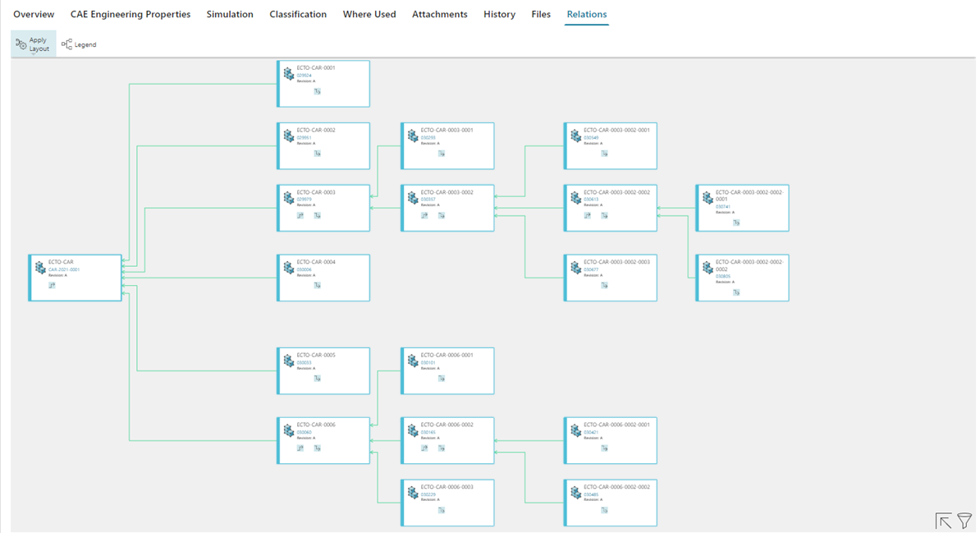This screenshot has width=980, height=533.
Task: Open the 029924 ID link
Action: coord(304,75)
